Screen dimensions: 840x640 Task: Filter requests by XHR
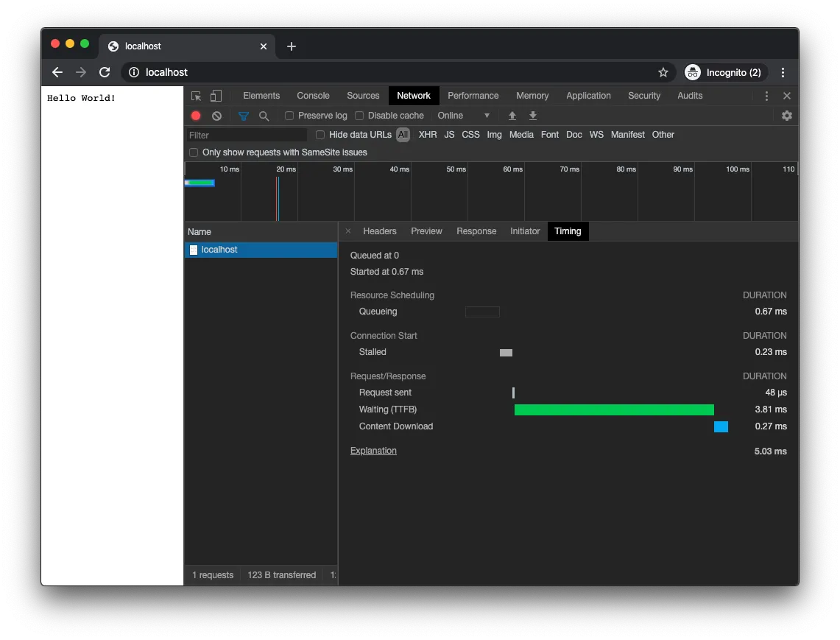click(428, 135)
